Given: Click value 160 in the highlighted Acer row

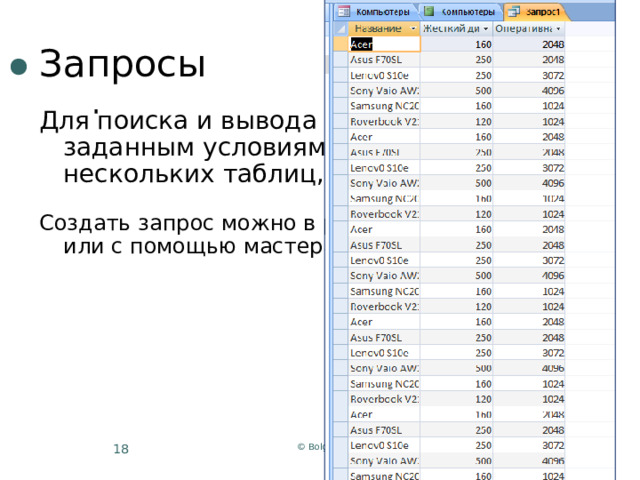Looking at the screenshot, I should (483, 44).
